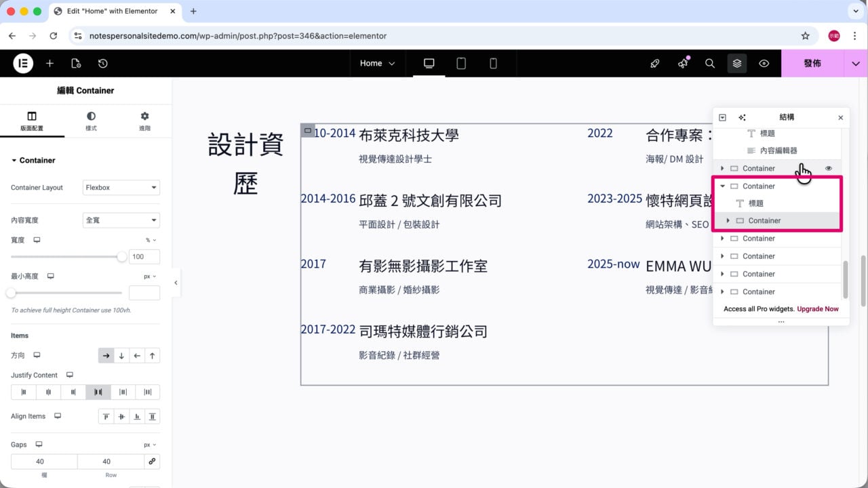Image resolution: width=868 pixels, height=488 pixels.
Task: Open the Upgrade Now link
Action: pos(818,309)
